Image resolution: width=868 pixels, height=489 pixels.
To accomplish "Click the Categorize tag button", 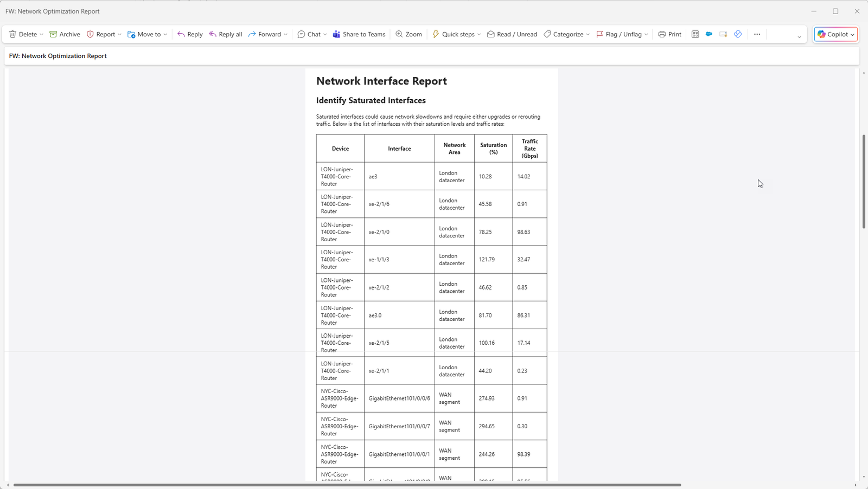I will [x=563, y=34].
